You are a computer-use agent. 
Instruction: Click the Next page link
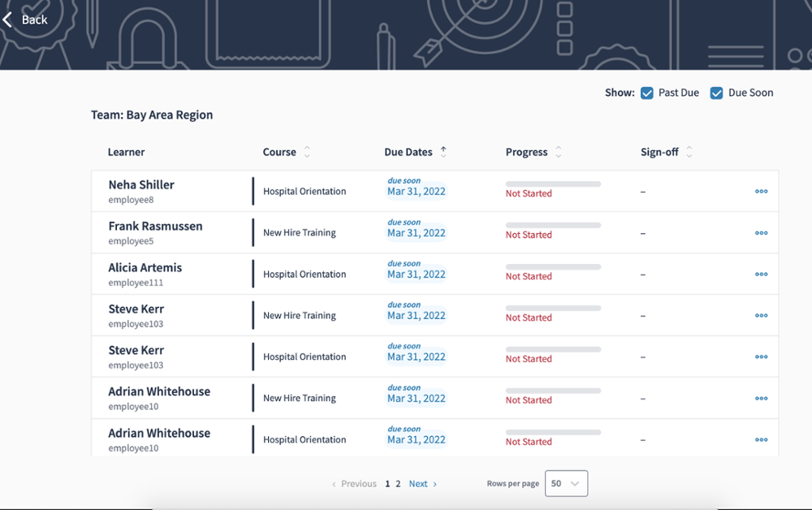422,484
